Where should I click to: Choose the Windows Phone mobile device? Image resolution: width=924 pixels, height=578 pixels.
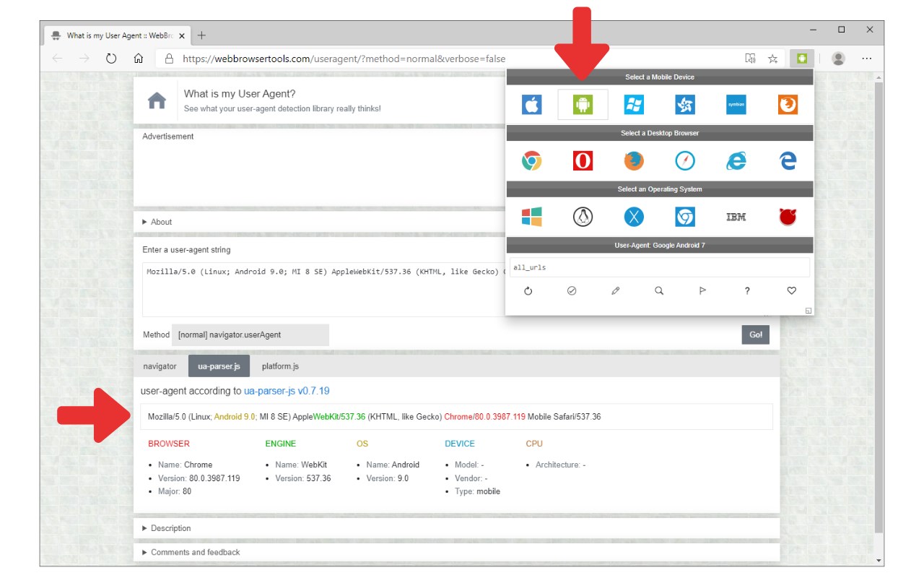pyautogui.click(x=634, y=105)
